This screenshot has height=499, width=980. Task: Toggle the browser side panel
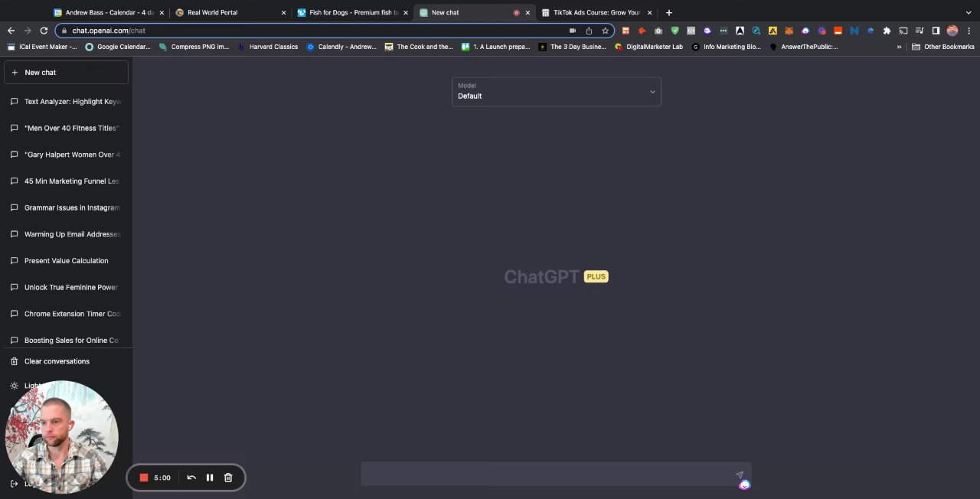click(x=936, y=31)
